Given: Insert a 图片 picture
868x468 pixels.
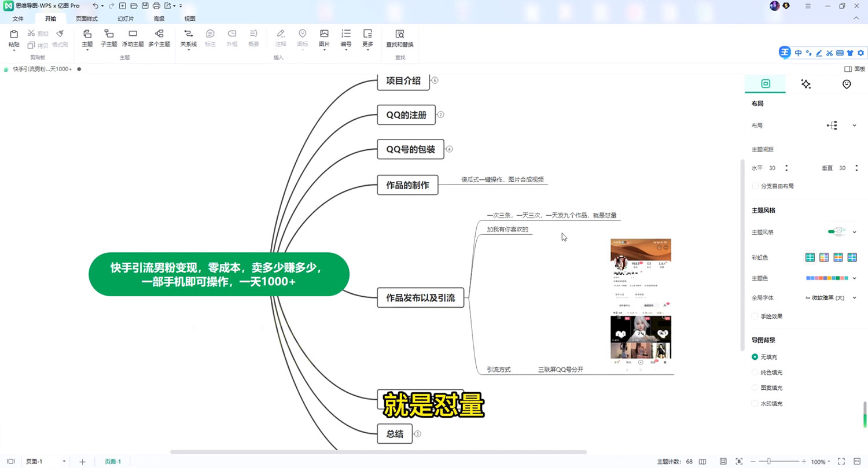Looking at the screenshot, I should click(x=324, y=35).
